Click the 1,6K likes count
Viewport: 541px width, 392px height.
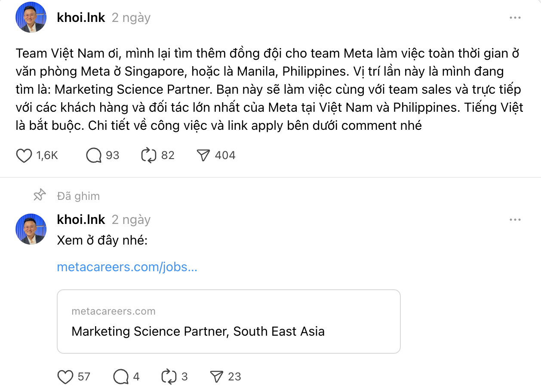point(44,155)
